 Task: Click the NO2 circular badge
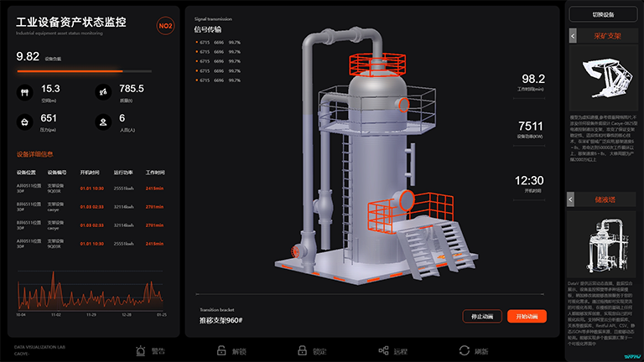[165, 26]
